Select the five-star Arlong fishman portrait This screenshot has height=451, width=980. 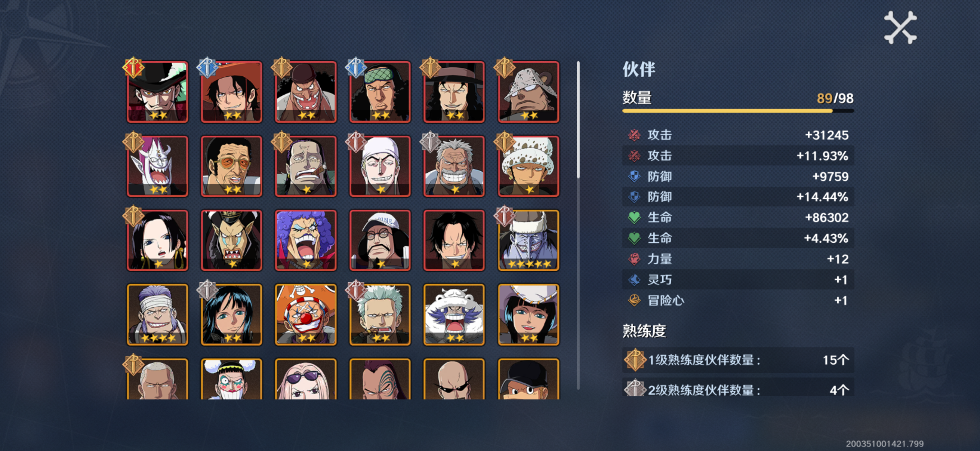tap(528, 240)
